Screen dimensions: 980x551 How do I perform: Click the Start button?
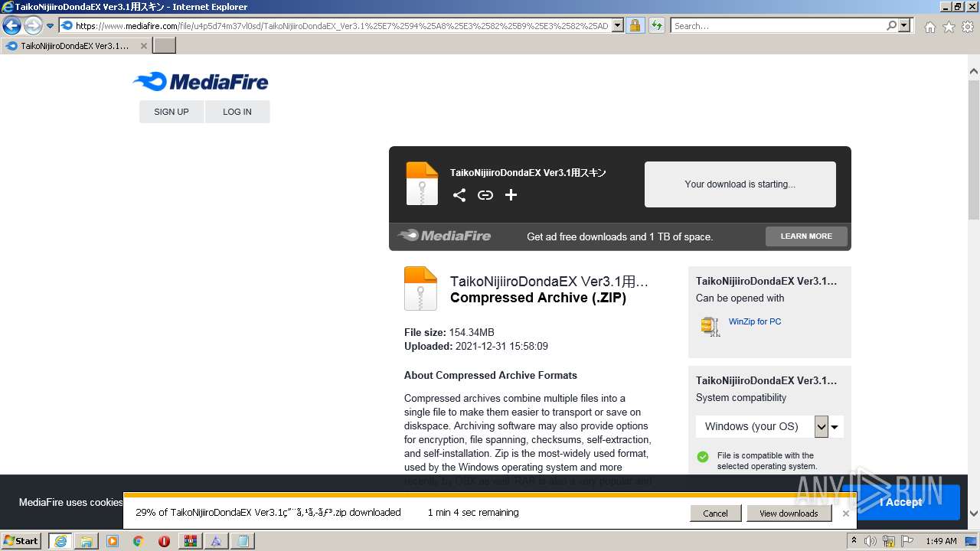click(21, 541)
